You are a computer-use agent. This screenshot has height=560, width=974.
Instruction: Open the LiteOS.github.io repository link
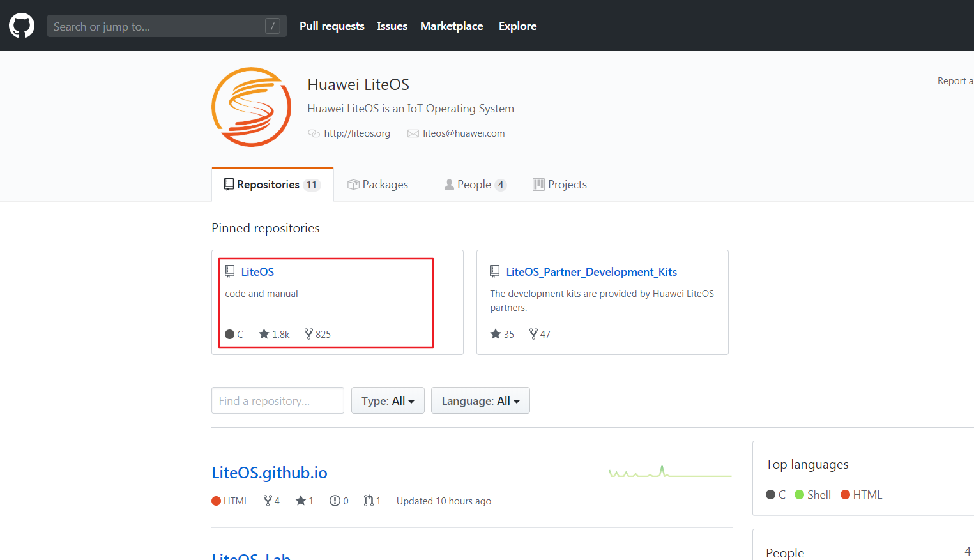(x=270, y=473)
